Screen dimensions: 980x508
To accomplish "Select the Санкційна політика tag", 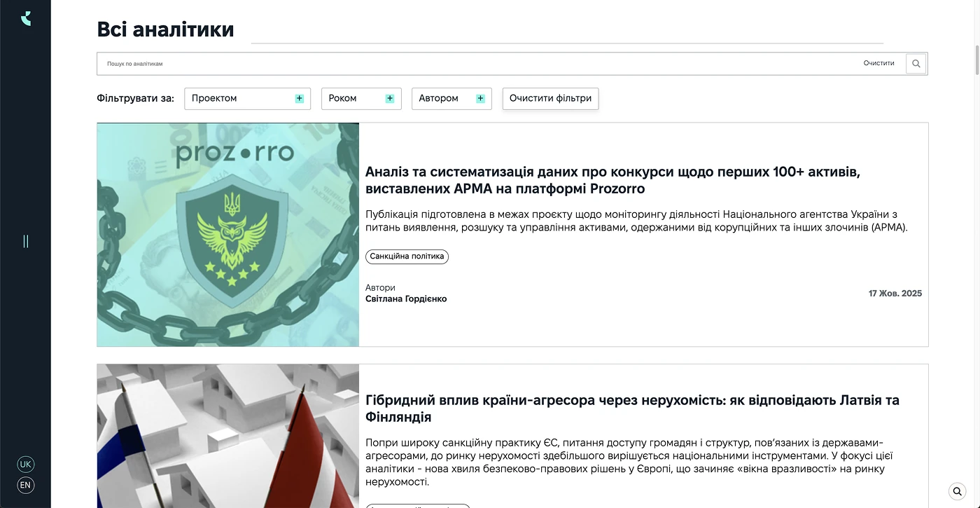I will pos(407,256).
